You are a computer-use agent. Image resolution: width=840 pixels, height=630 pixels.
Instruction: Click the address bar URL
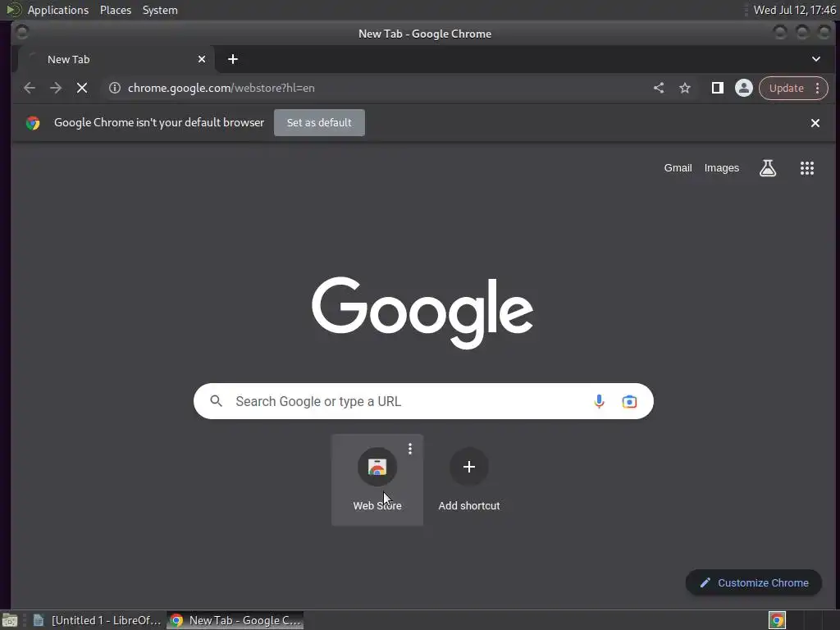pyautogui.click(x=221, y=88)
